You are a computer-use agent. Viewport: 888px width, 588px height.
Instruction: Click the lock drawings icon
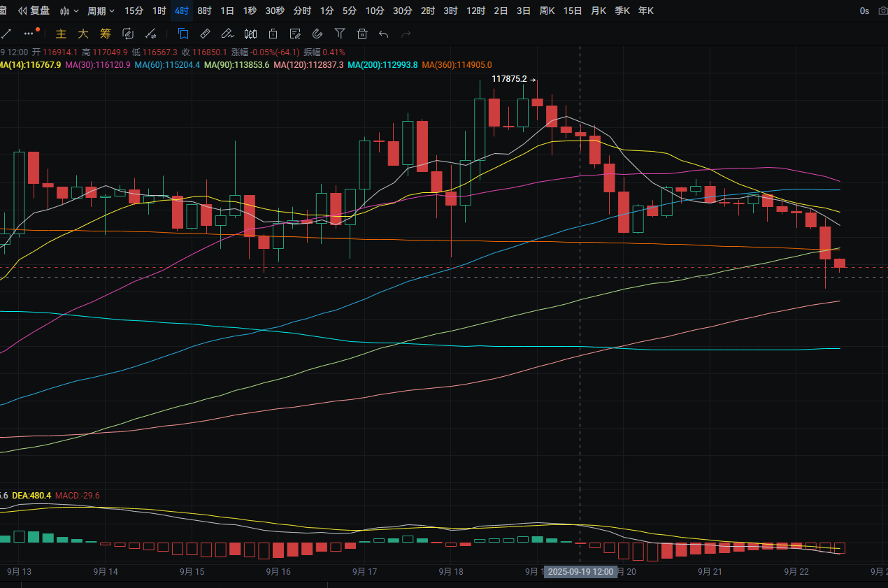click(273, 33)
